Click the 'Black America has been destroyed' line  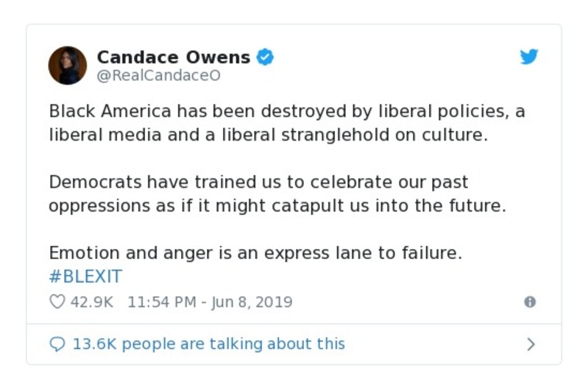click(286, 111)
